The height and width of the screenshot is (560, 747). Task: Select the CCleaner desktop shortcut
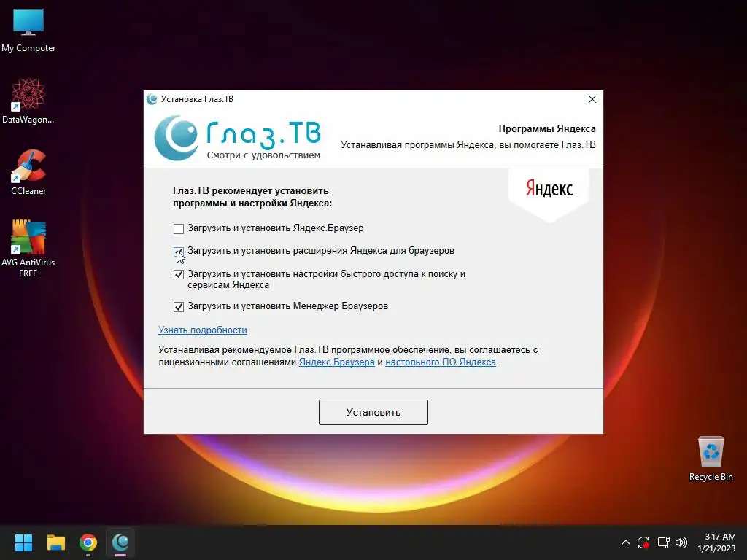[x=28, y=172]
